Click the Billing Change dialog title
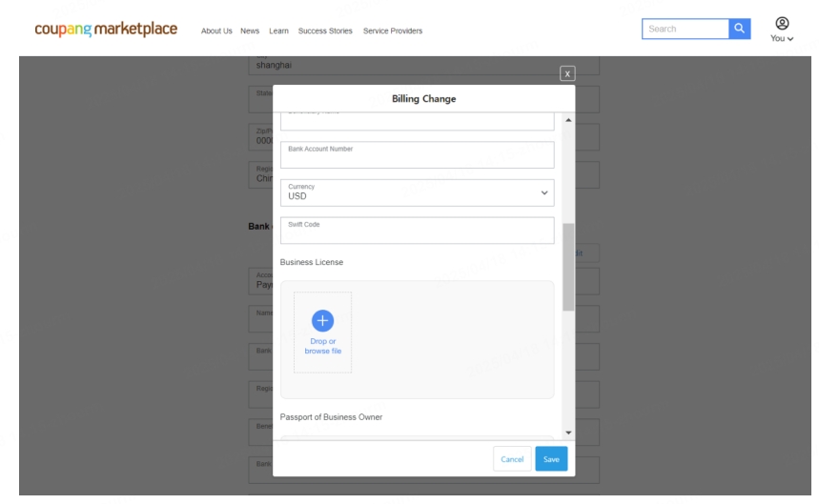 (x=423, y=99)
